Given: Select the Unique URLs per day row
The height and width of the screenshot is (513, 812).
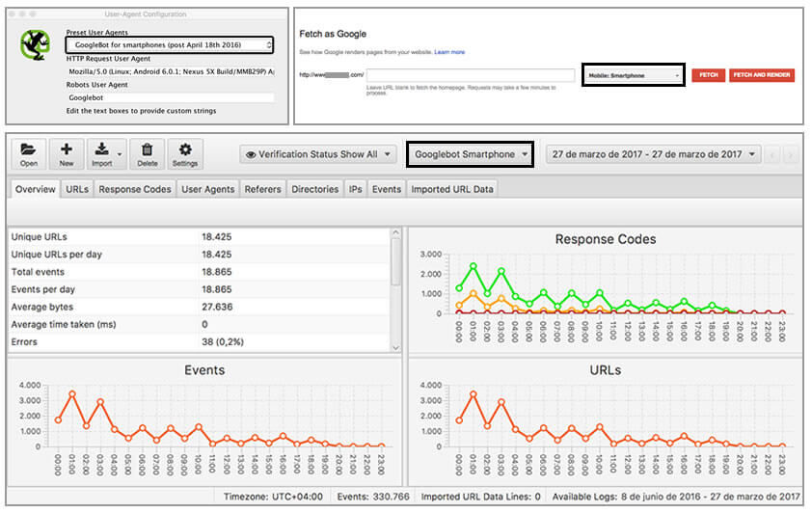Looking at the screenshot, I should pos(200,255).
